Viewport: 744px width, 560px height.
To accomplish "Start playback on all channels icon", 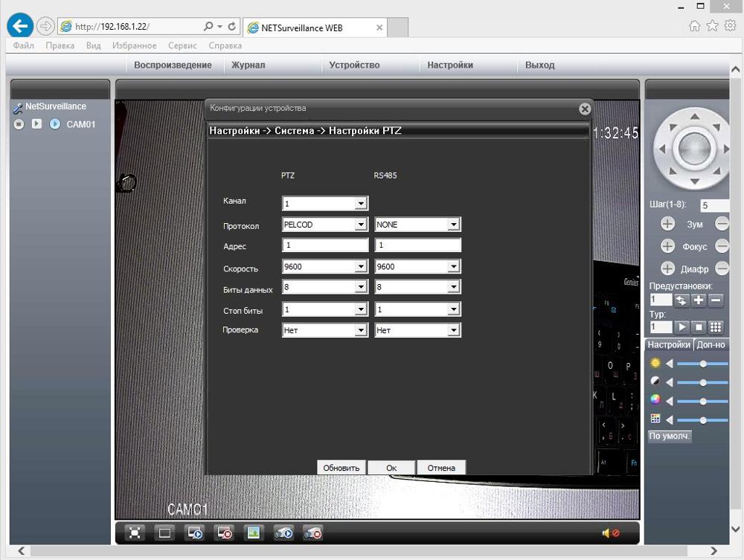I will 194,532.
